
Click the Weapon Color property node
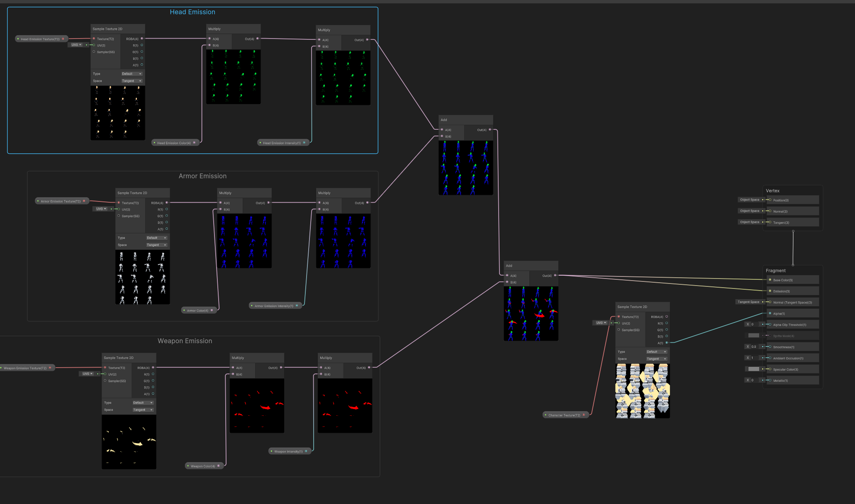(x=203, y=466)
